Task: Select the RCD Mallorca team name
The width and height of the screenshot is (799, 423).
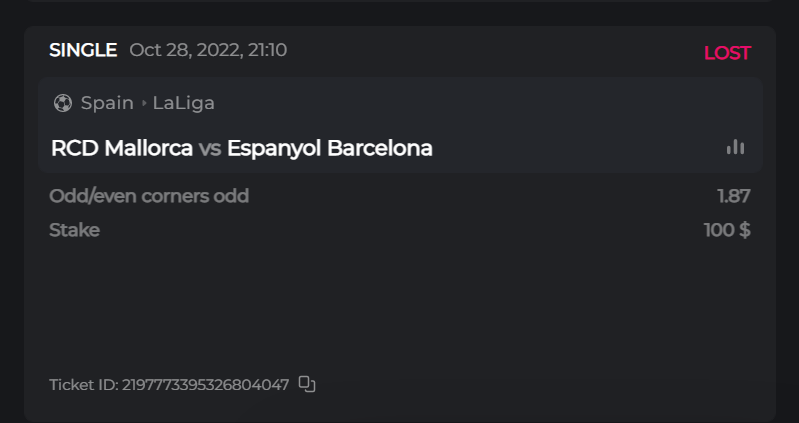Action: [x=122, y=148]
